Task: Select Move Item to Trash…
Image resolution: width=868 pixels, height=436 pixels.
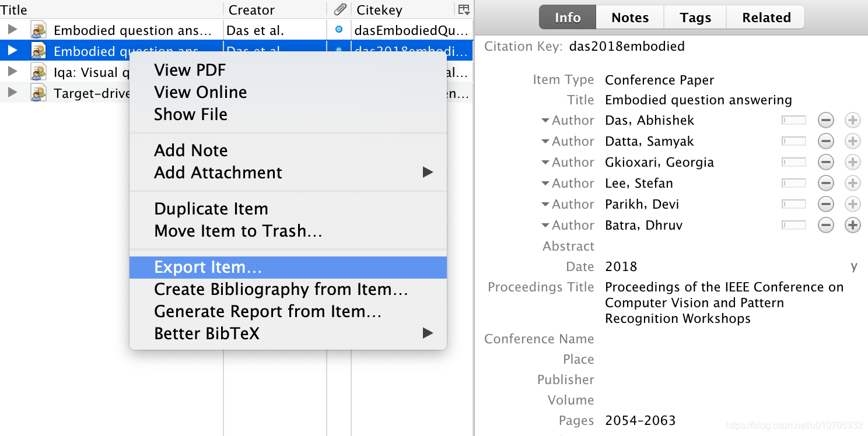Action: 288,231
